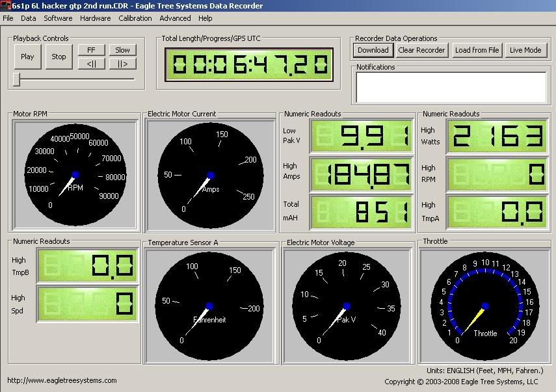Open the Data menu

[x=28, y=18]
